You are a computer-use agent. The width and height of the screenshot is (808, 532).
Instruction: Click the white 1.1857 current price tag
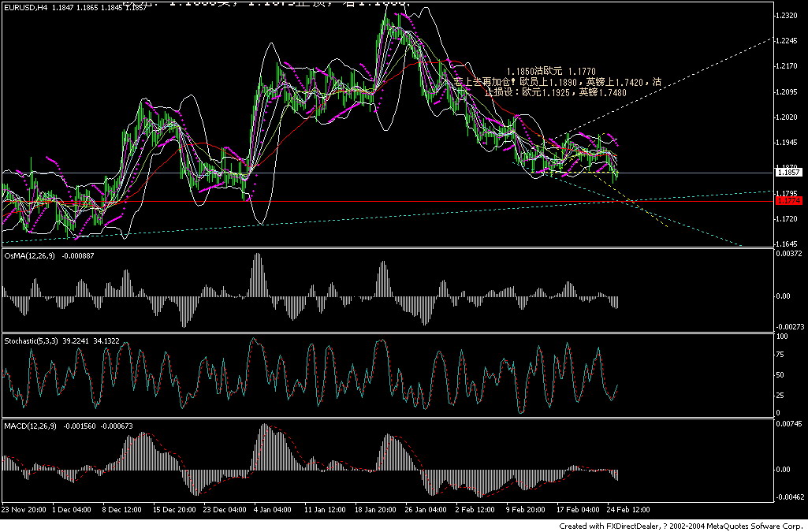(788, 173)
